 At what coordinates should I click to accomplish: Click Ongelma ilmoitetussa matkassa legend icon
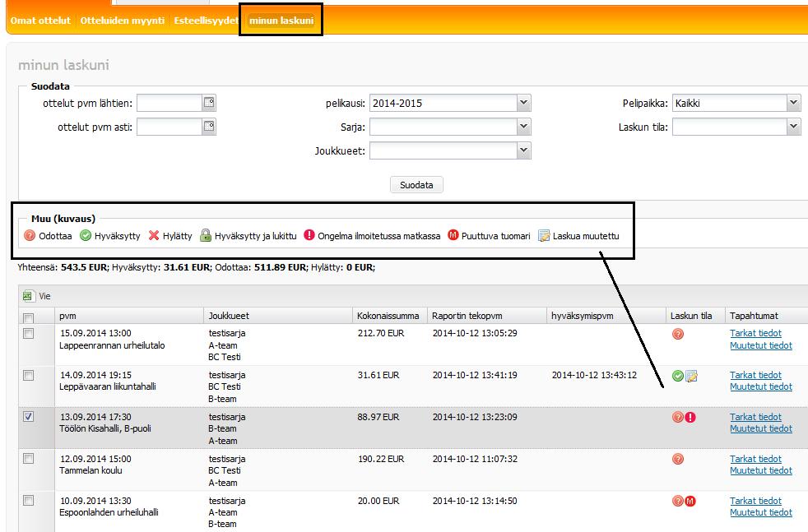point(309,235)
